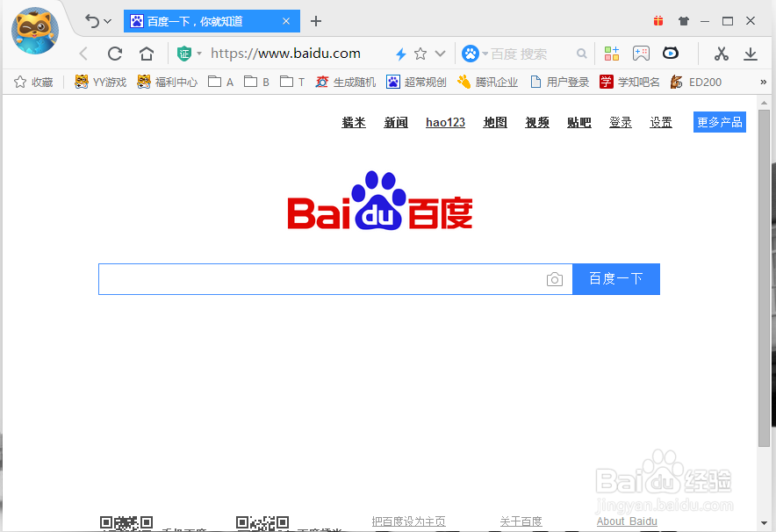The width and height of the screenshot is (776, 532).
Task: Click the red notification badge icon
Action: [658, 19]
